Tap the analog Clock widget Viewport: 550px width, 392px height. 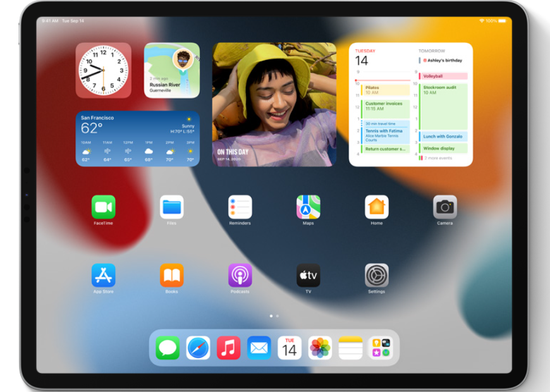(103, 70)
